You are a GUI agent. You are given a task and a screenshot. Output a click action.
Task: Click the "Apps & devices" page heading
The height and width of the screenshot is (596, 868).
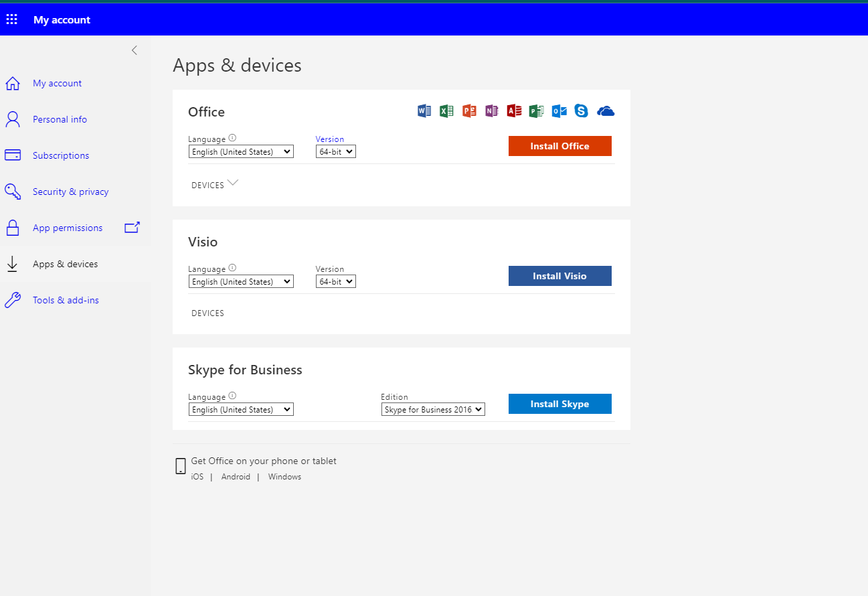[238, 66]
